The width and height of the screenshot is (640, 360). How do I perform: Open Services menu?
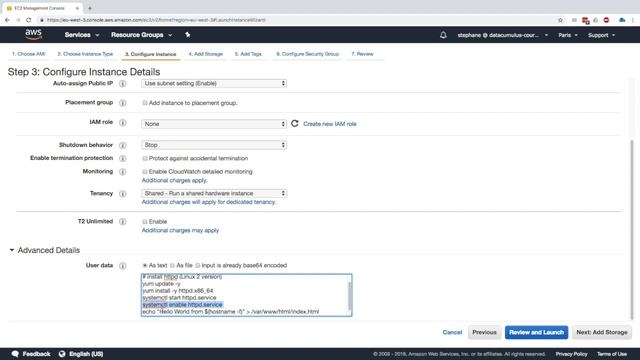coord(82,35)
